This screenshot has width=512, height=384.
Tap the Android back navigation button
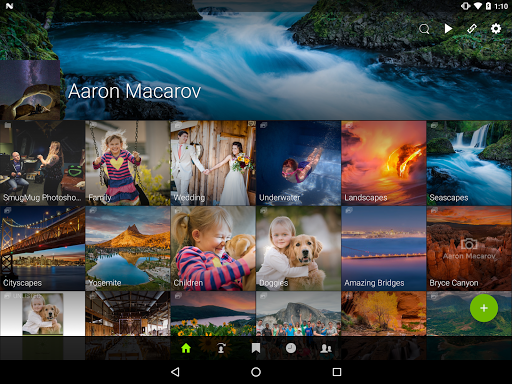pyautogui.click(x=175, y=372)
